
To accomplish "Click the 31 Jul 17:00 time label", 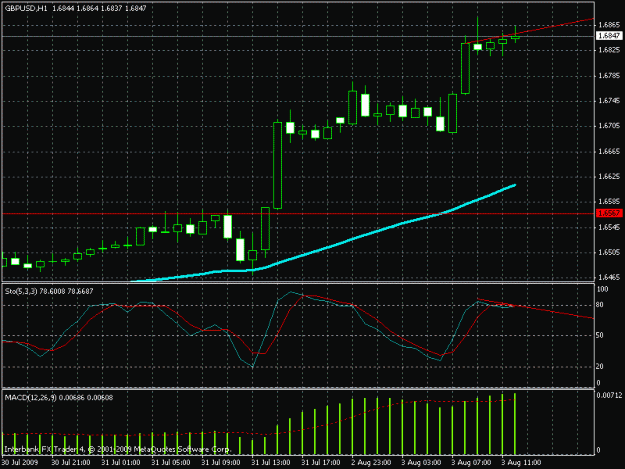I will point(320,462).
